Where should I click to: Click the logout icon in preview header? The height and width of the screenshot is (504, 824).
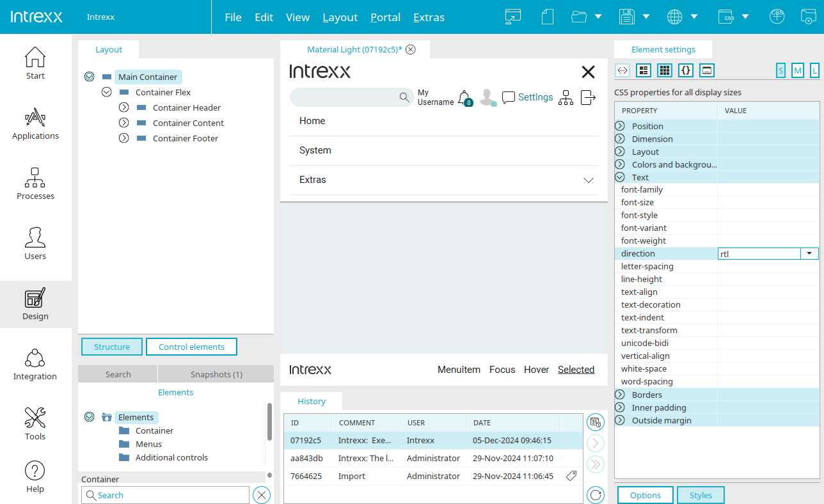(x=588, y=97)
